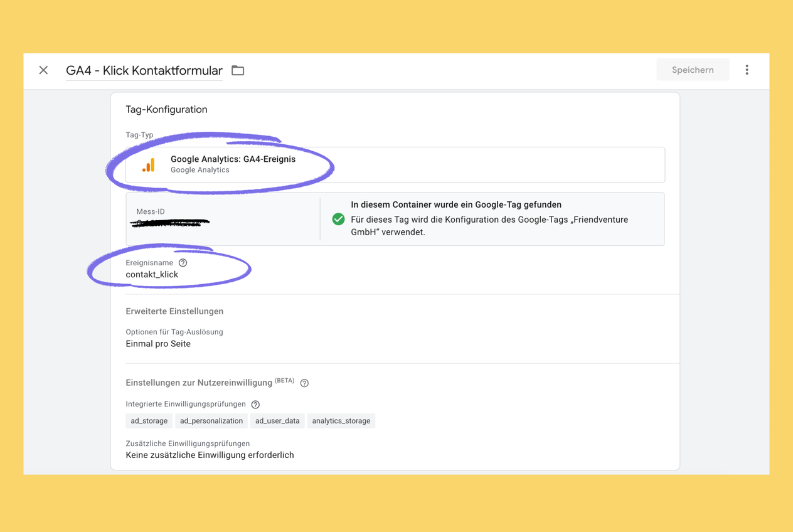This screenshot has height=532, width=793.
Task: Click the folder icon next to the tag name
Action: 238,70
